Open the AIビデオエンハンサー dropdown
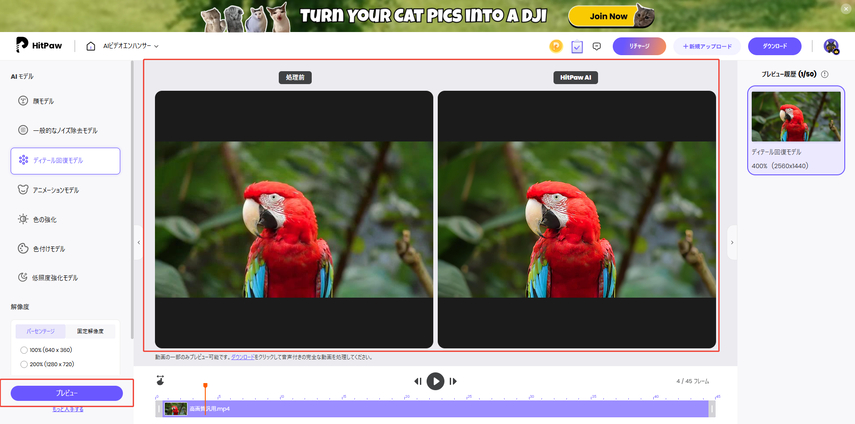This screenshot has width=855, height=424. [131, 46]
